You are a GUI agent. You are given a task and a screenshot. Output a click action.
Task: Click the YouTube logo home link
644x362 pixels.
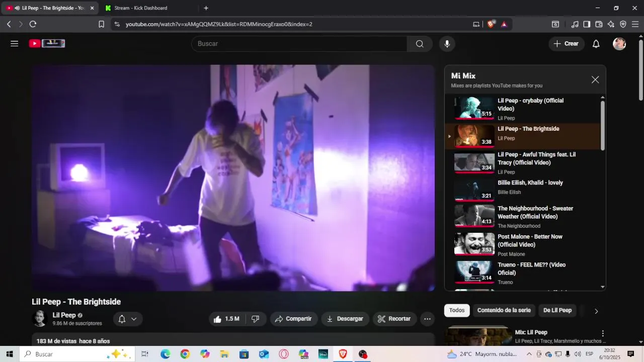point(47,44)
